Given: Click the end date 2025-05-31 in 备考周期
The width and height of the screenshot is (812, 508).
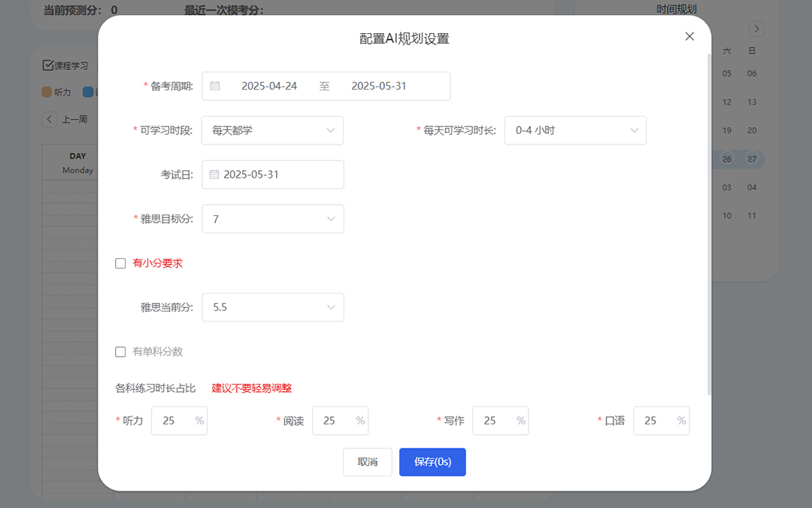Looking at the screenshot, I should click(379, 86).
